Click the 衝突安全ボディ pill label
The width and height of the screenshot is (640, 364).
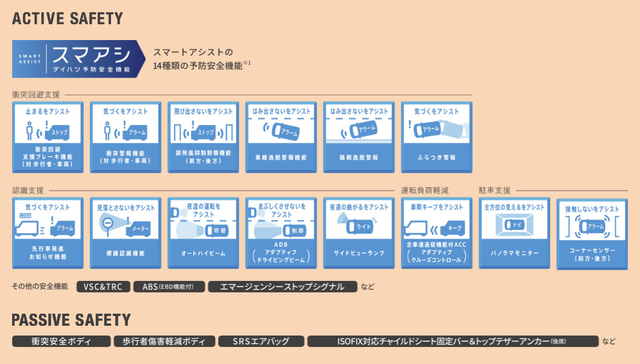[61, 341]
